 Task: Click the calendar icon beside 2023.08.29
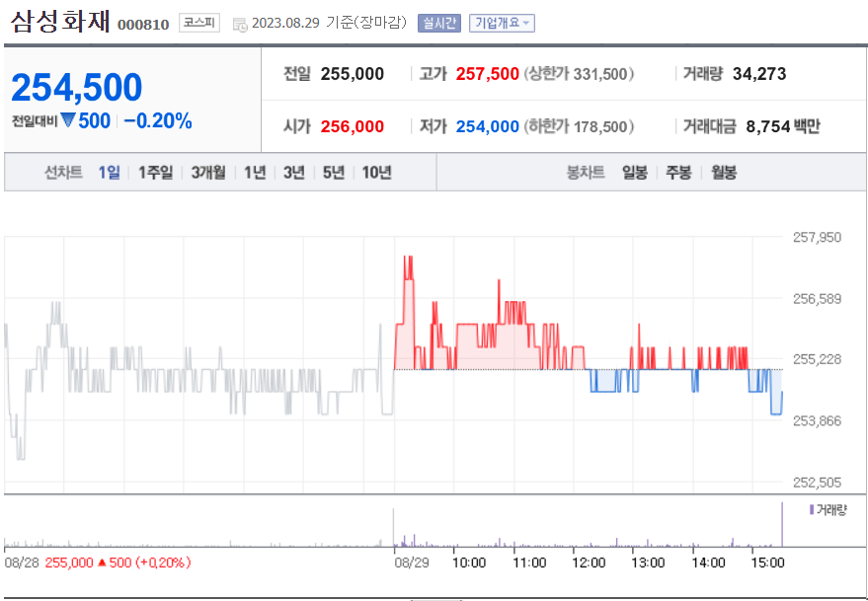click(240, 25)
